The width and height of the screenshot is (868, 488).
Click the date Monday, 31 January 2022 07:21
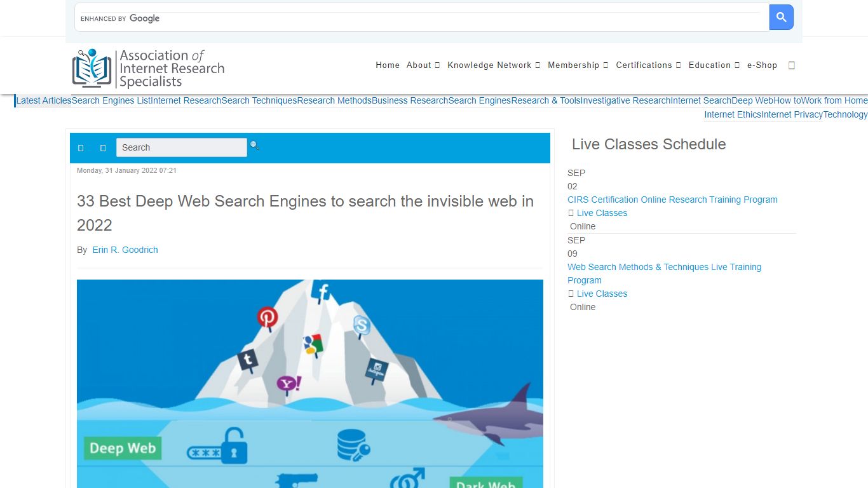[126, 170]
